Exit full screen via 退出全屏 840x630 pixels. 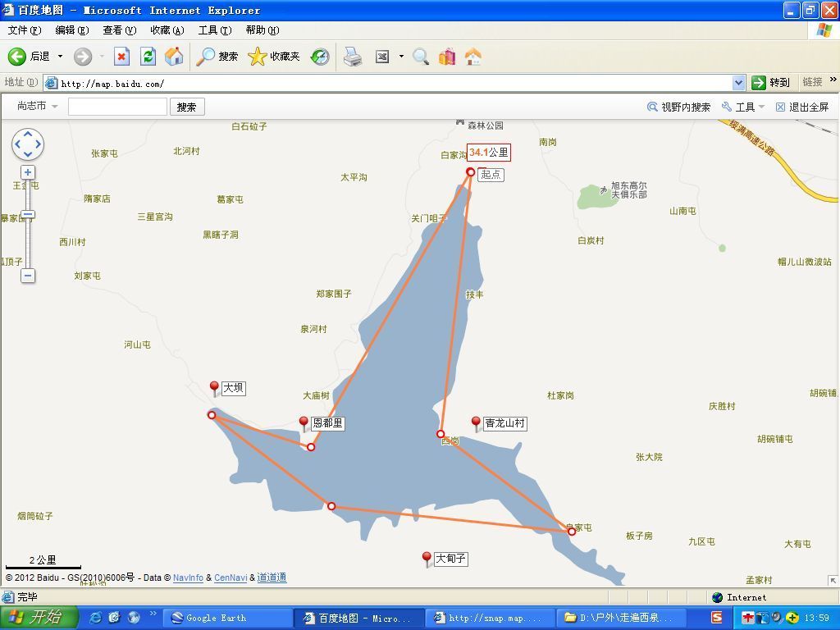coord(801,107)
